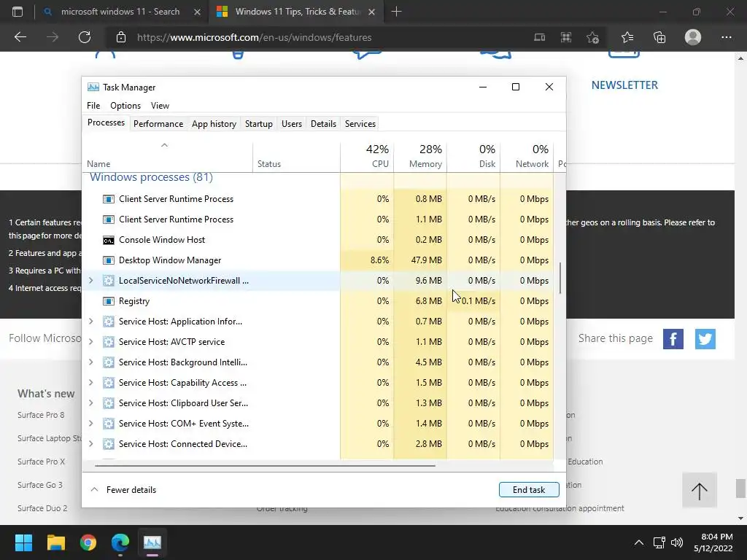Click the End task button

(529, 490)
